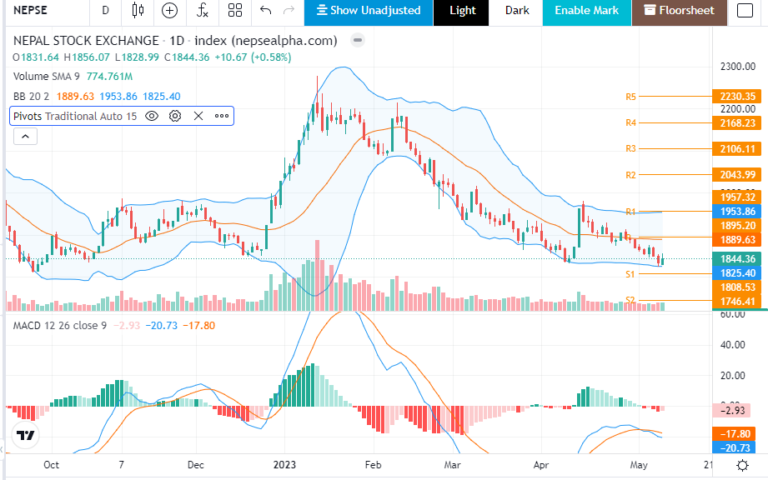Open the candlestick chart style selector
The height and width of the screenshot is (480, 768).
click(x=138, y=11)
